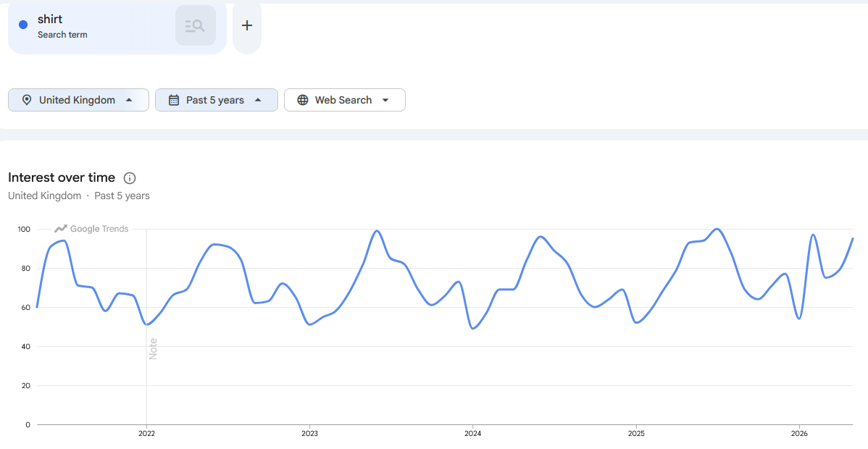The height and width of the screenshot is (449, 868).
Task: Click the 2023 x-axis label
Action: (x=309, y=434)
